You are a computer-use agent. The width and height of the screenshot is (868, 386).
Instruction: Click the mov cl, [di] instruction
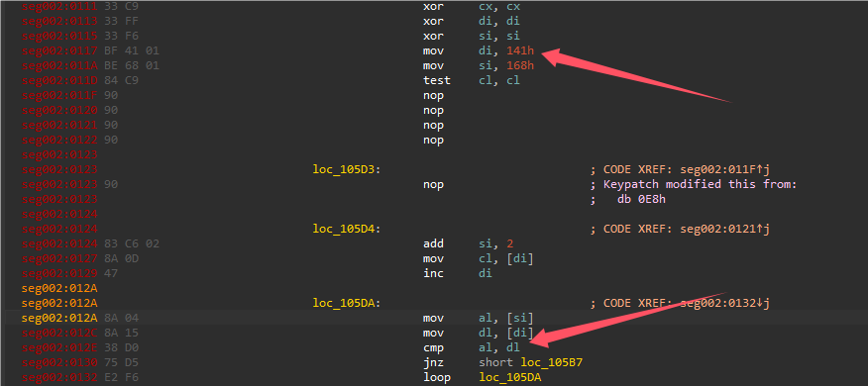tap(479, 258)
